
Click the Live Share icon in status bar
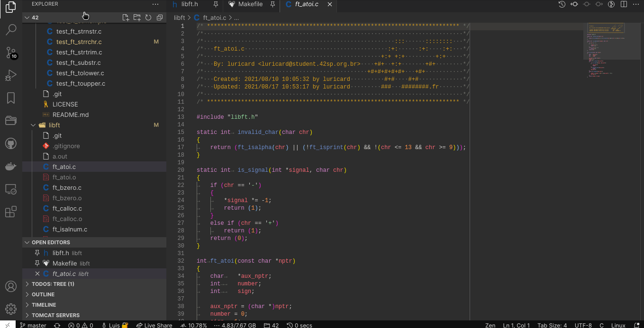click(154, 325)
